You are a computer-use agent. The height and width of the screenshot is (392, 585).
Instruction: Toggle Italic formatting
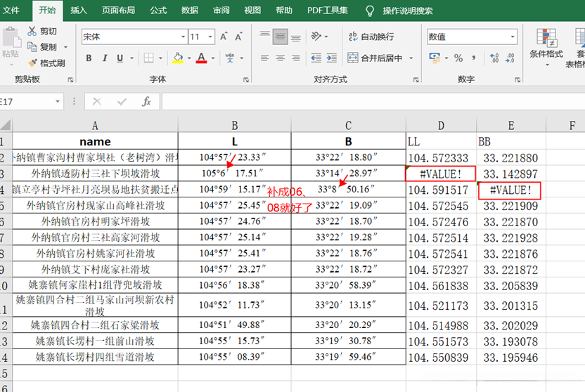coord(105,58)
